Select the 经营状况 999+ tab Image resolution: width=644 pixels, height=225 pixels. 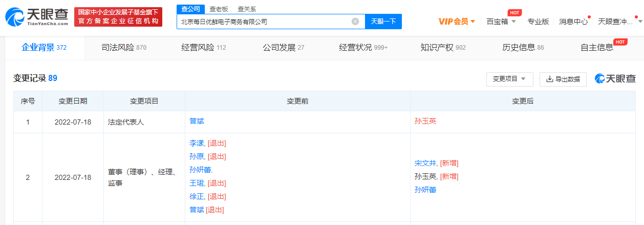pos(363,48)
